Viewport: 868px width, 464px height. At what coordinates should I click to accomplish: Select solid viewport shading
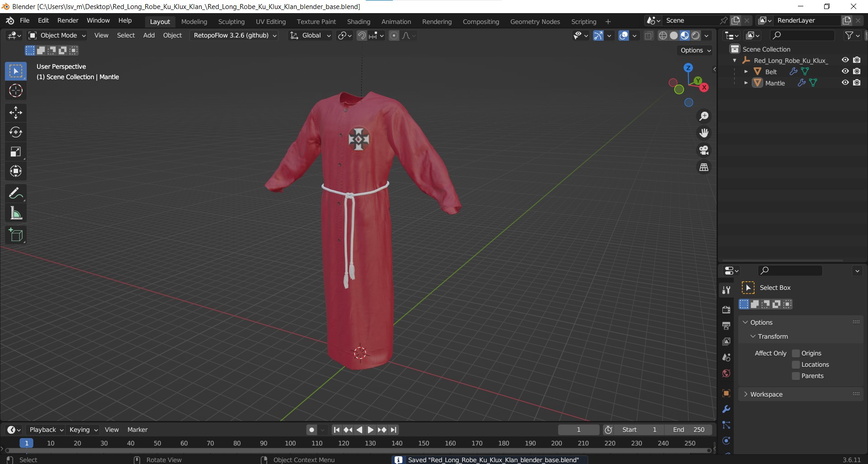pyautogui.click(x=674, y=36)
